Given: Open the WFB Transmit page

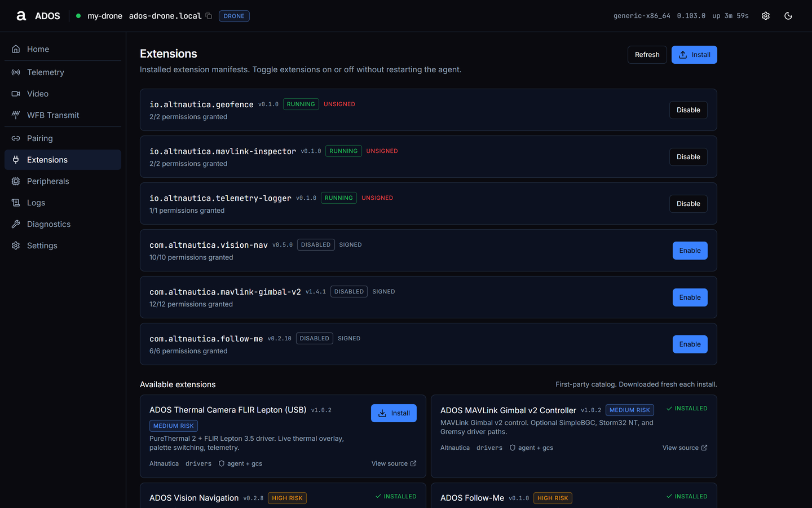Looking at the screenshot, I should tap(63, 115).
